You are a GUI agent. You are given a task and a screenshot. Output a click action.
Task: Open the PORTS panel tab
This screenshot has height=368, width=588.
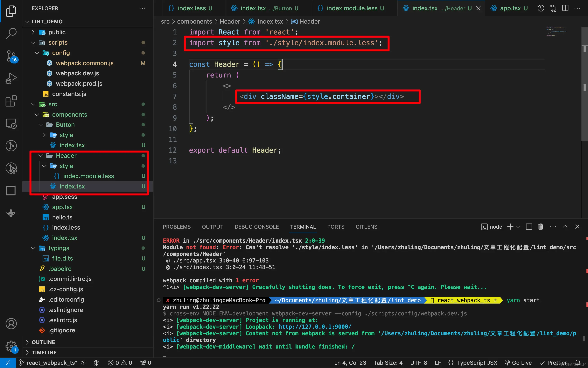point(336,227)
